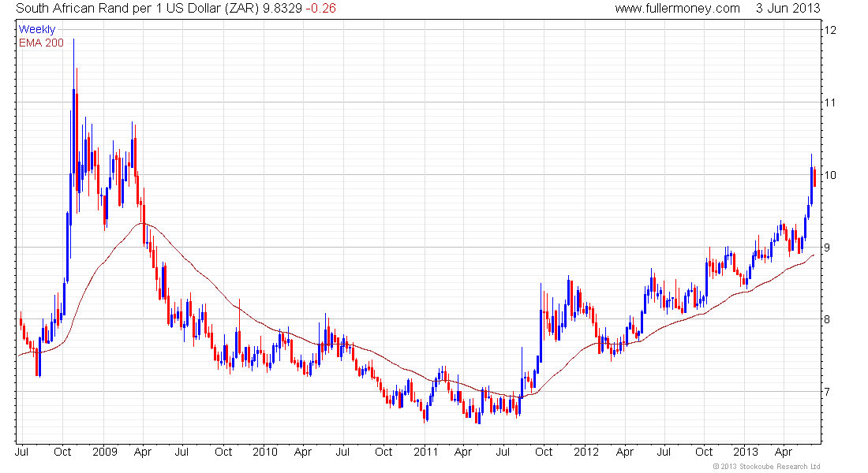The width and height of the screenshot is (868, 473).
Task: Click the red change value -0.26
Action: click(x=320, y=9)
